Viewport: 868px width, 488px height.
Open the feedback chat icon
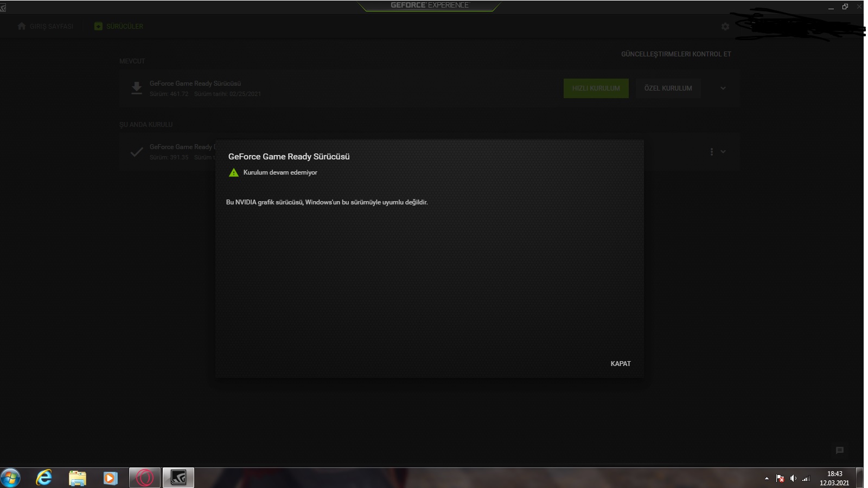click(840, 450)
